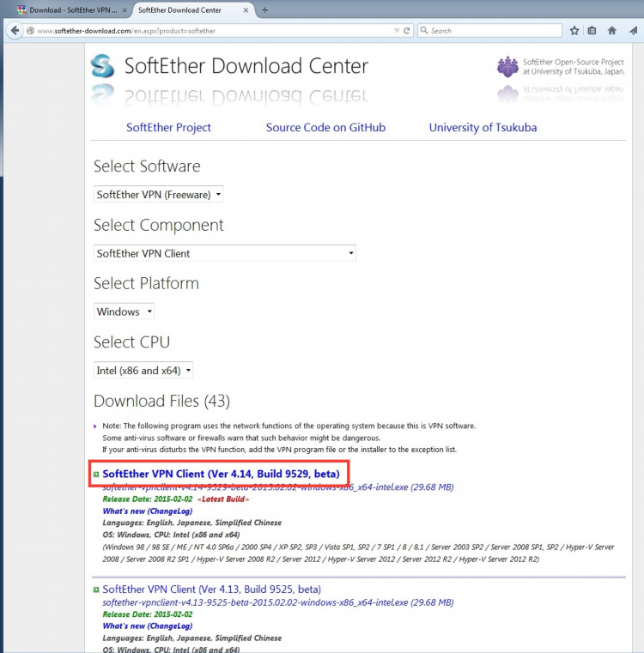Click SoftEther VPN Client Ver 4.14 Build 9529 link

(221, 474)
